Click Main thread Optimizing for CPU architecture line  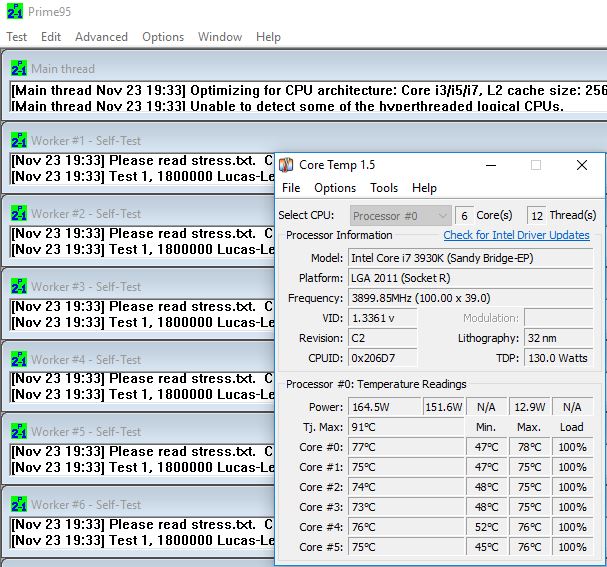(x=309, y=90)
